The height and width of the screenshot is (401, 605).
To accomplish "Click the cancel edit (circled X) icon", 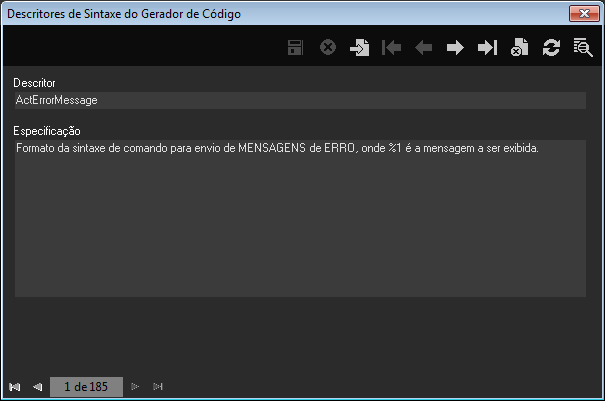I will (x=327, y=48).
